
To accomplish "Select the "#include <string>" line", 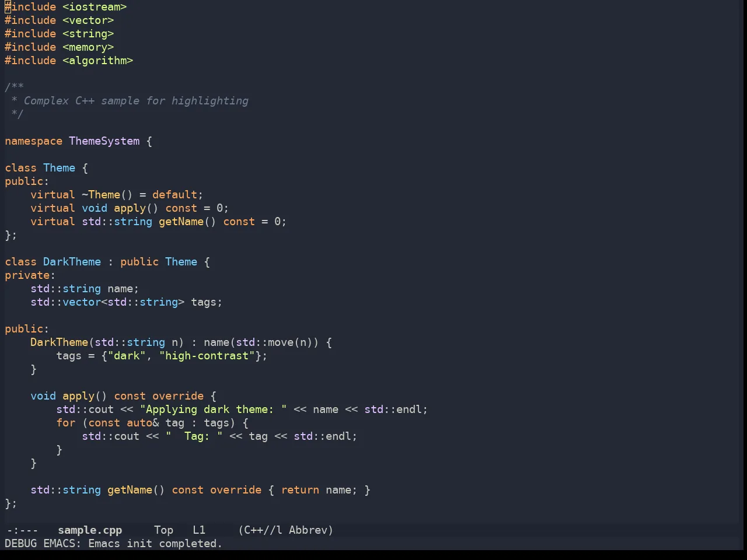I will 60,34.
